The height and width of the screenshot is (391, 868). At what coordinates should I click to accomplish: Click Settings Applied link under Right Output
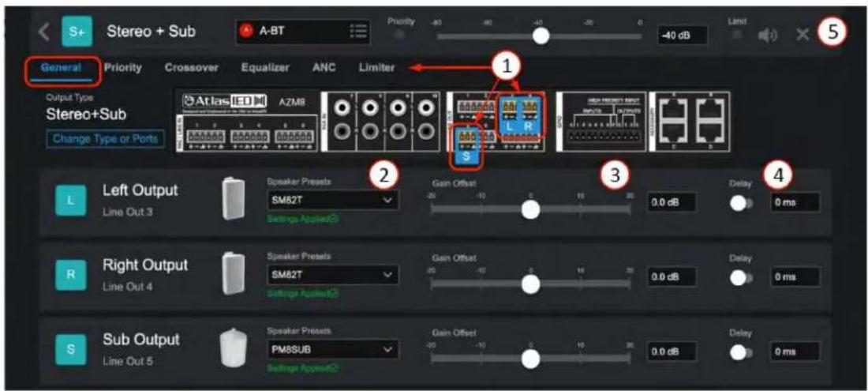pyautogui.click(x=303, y=293)
